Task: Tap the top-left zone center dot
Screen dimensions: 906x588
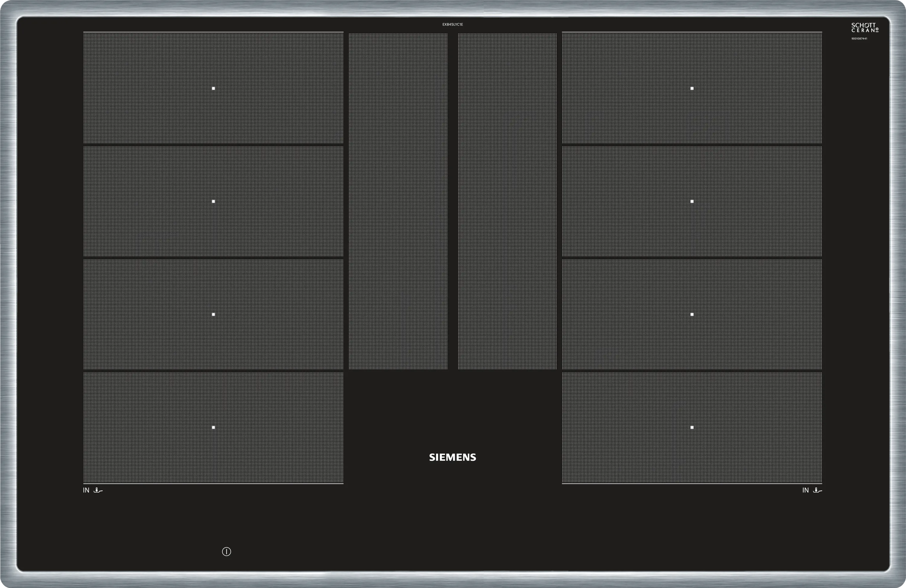Action: tap(213, 88)
